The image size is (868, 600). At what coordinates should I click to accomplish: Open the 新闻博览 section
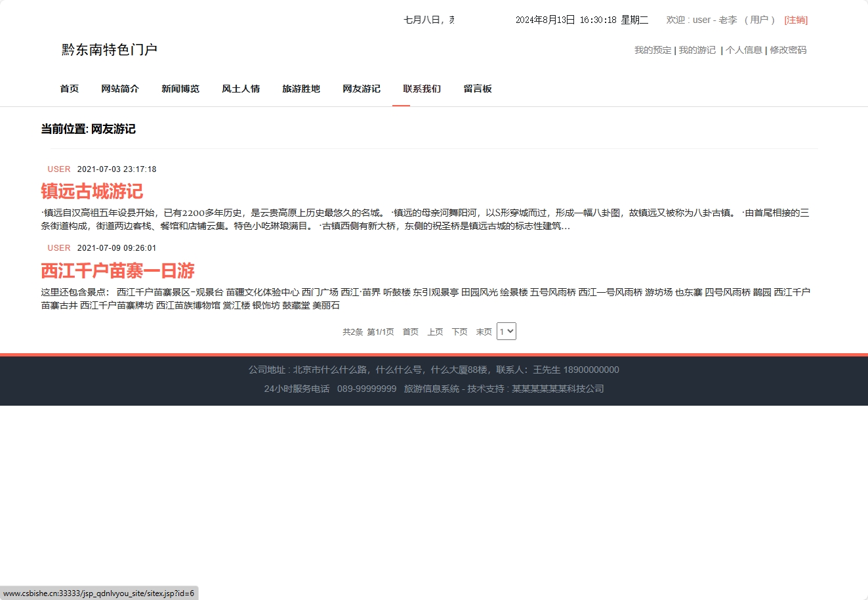[x=180, y=89]
